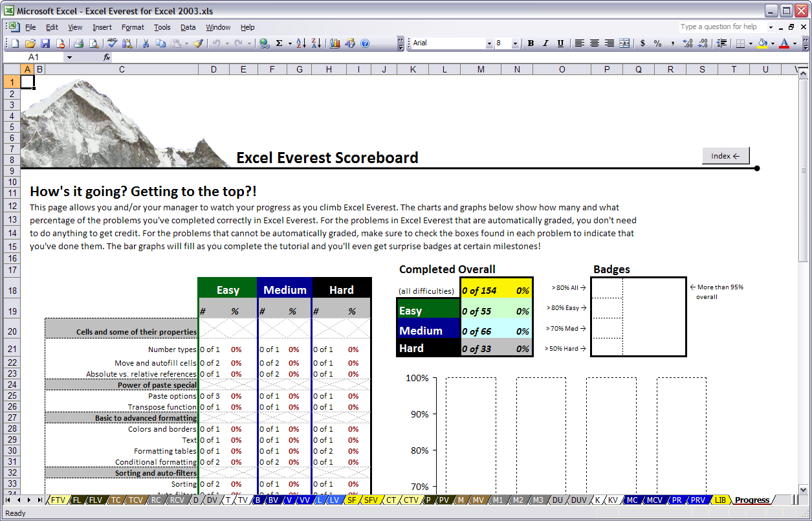Viewport: 812px width, 521px height.
Task: Open the File menu
Action: click(30, 27)
